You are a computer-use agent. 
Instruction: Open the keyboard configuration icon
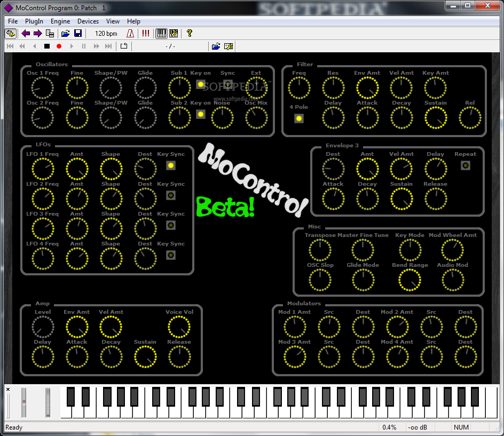tap(174, 34)
